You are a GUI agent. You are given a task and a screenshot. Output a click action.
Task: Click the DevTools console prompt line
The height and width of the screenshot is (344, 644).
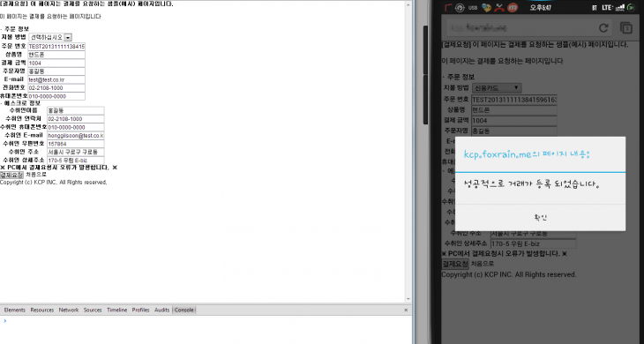(x=206, y=320)
